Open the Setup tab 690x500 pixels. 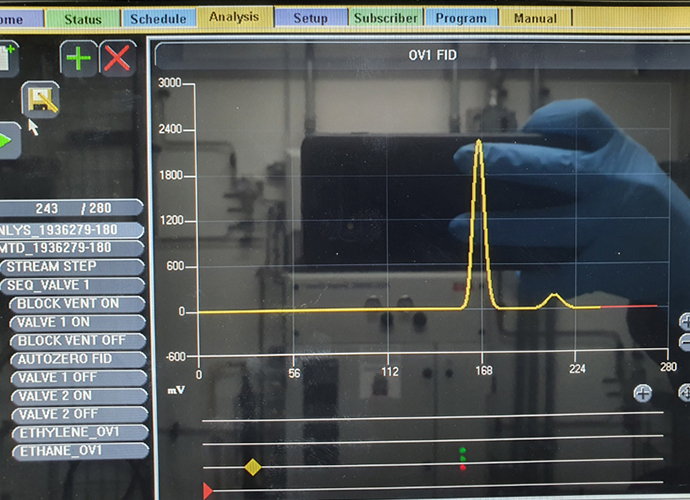click(x=311, y=18)
